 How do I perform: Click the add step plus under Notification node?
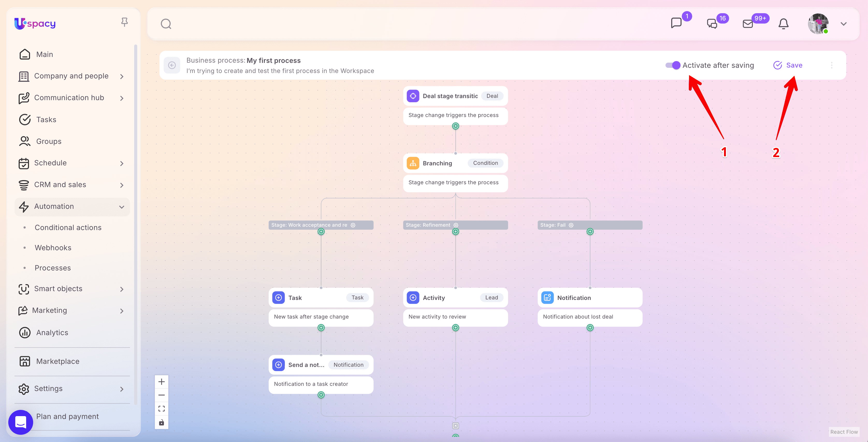coord(590,328)
